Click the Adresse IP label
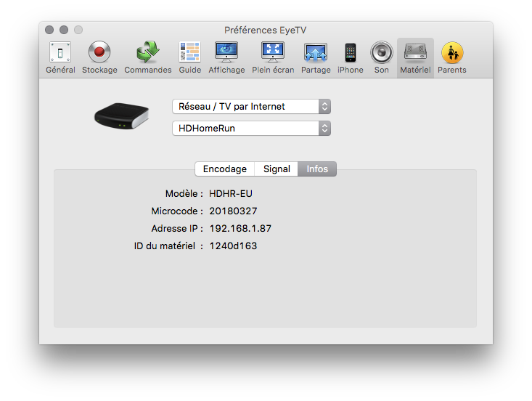 [x=177, y=228]
